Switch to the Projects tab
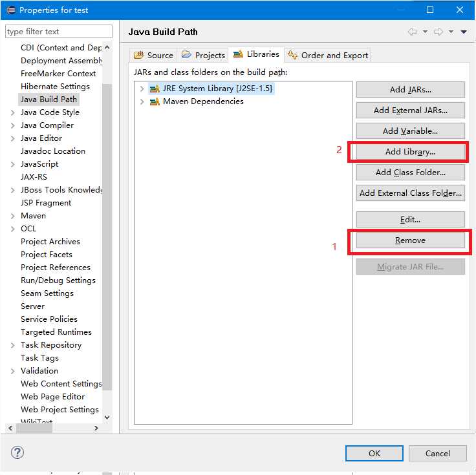 (x=203, y=55)
